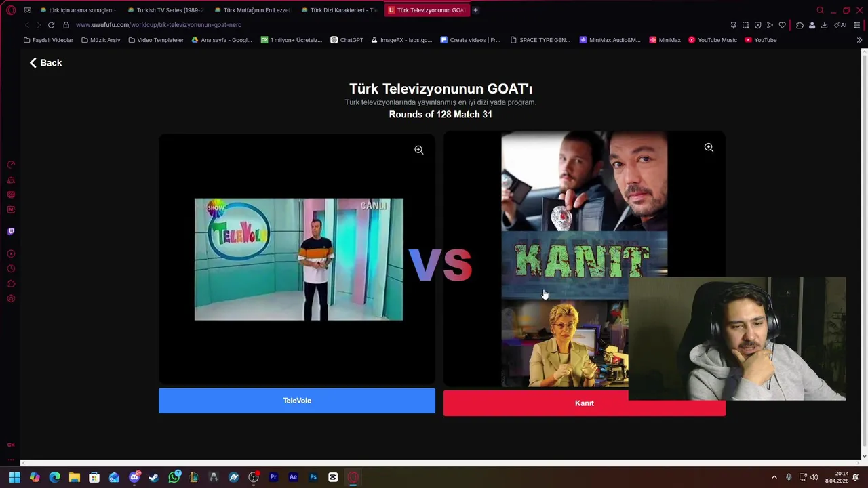This screenshot has height=488, width=868.
Task: Open Premiere Pro from the taskbar
Action: pyautogui.click(x=273, y=477)
